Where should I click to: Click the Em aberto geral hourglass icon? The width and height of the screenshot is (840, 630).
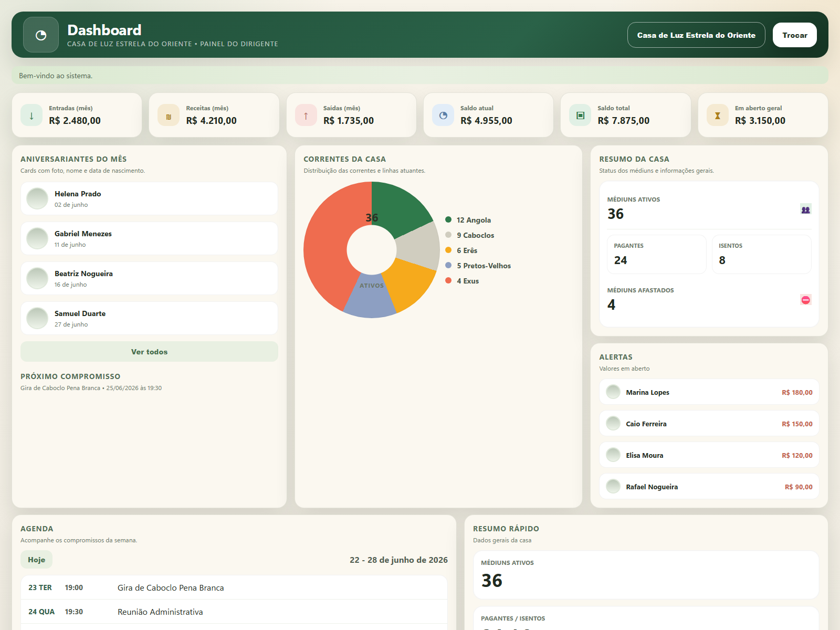point(718,115)
